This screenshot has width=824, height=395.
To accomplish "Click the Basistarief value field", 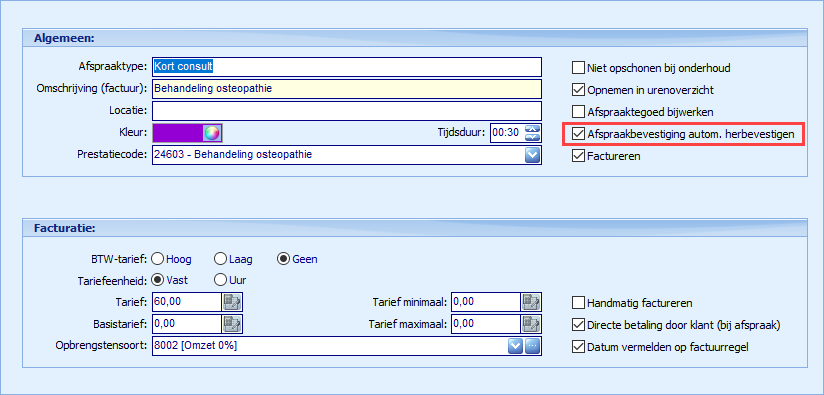I will 187,324.
